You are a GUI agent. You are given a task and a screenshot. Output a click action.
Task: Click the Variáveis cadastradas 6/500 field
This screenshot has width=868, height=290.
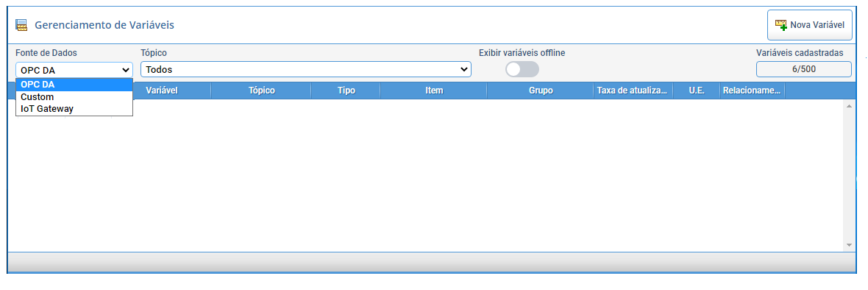pyautogui.click(x=804, y=69)
